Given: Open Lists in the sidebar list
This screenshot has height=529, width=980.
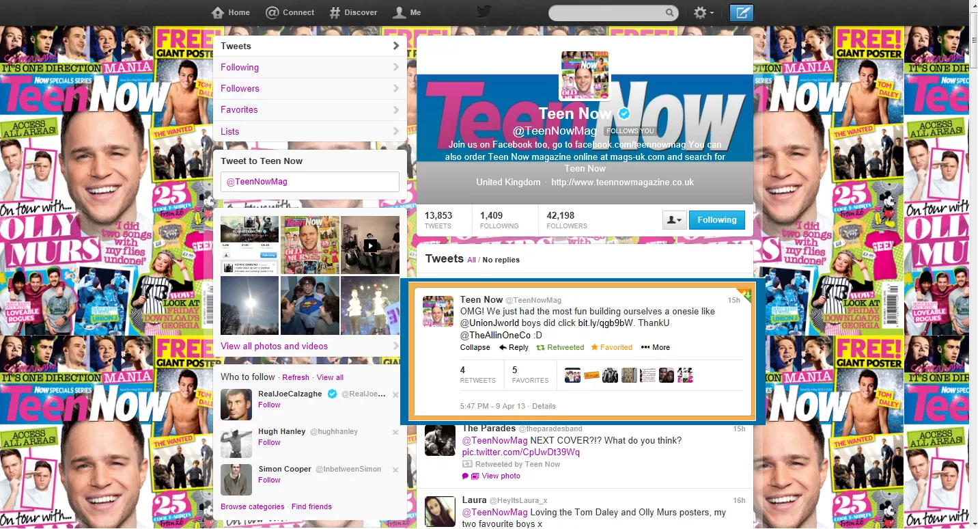Looking at the screenshot, I should coord(310,131).
